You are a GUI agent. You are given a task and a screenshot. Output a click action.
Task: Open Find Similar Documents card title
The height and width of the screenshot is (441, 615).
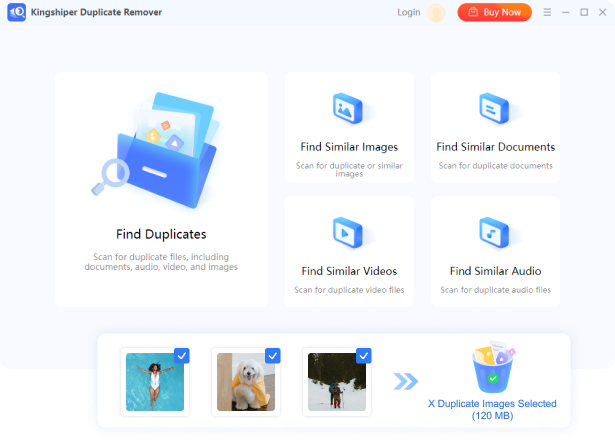point(495,147)
